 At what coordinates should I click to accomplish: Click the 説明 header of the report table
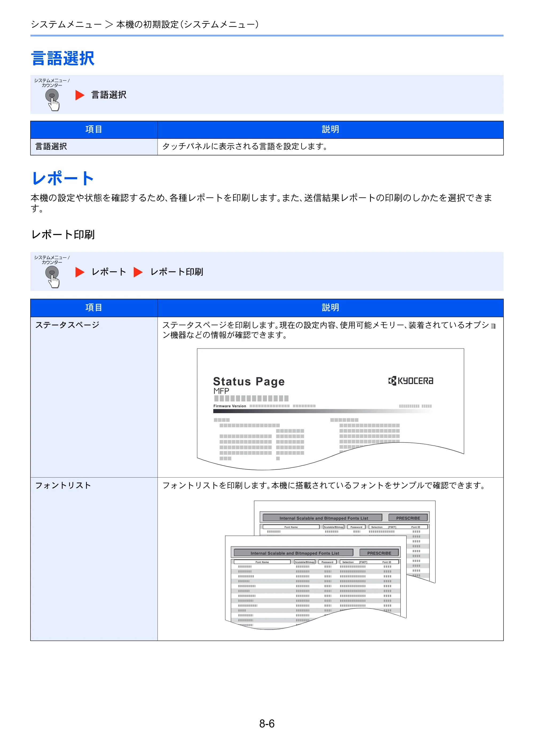tap(330, 308)
